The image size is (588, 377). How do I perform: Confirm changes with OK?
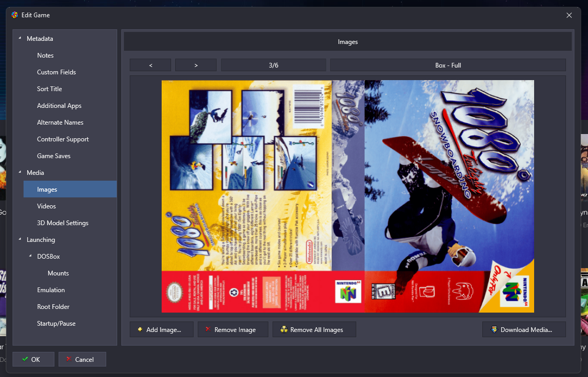[33, 359]
